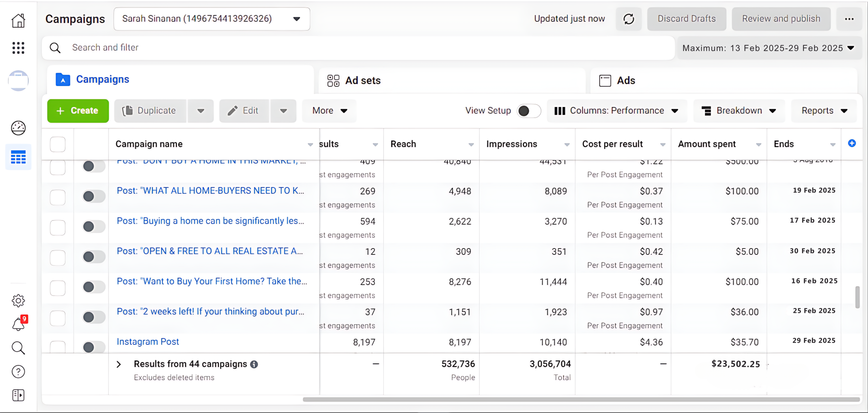
Task: Open the all tools grid icon
Action: click(x=18, y=48)
